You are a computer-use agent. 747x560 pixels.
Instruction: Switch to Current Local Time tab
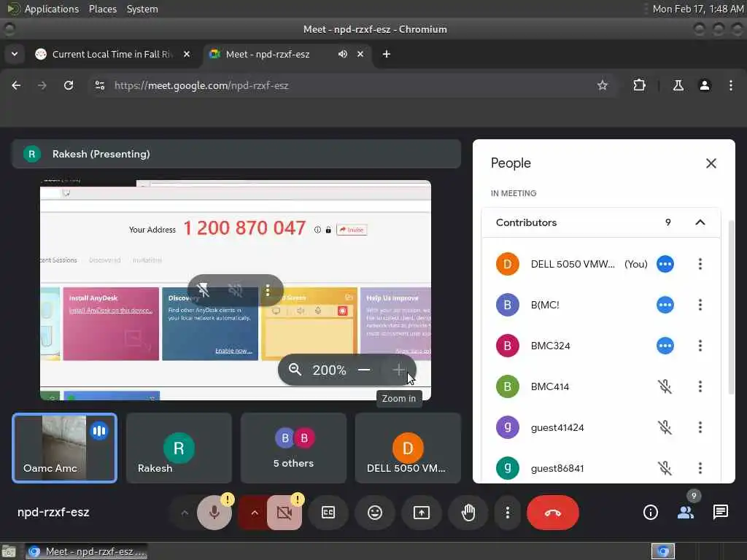[x=112, y=54]
